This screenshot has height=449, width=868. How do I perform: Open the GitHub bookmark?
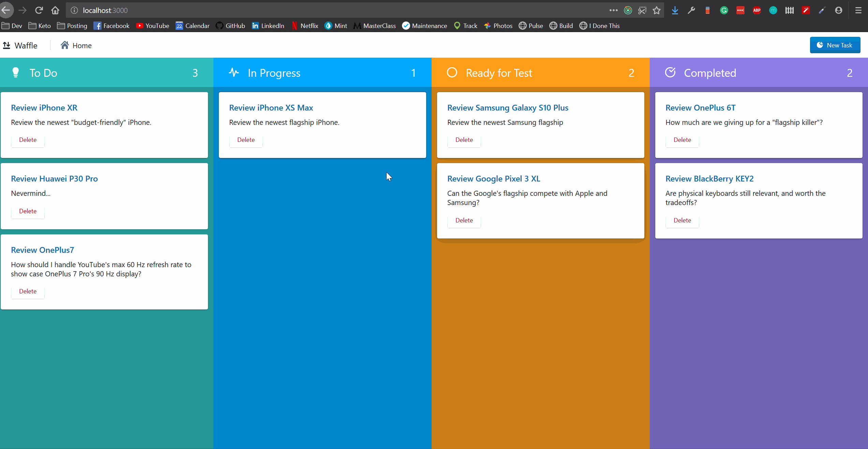230,26
